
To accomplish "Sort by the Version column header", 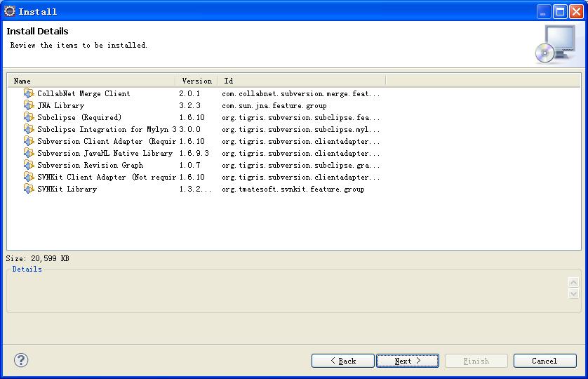I will point(196,81).
